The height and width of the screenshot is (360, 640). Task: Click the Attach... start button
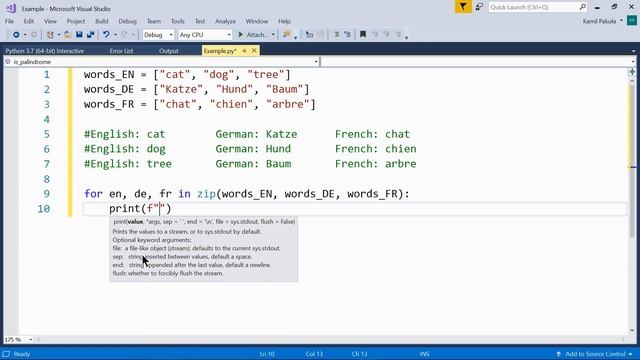tap(253, 35)
